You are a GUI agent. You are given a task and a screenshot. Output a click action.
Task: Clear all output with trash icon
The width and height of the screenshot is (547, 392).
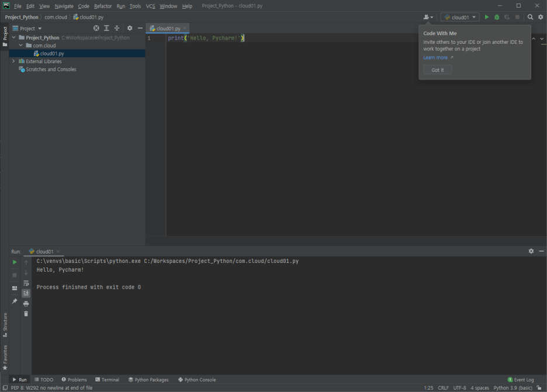click(26, 314)
